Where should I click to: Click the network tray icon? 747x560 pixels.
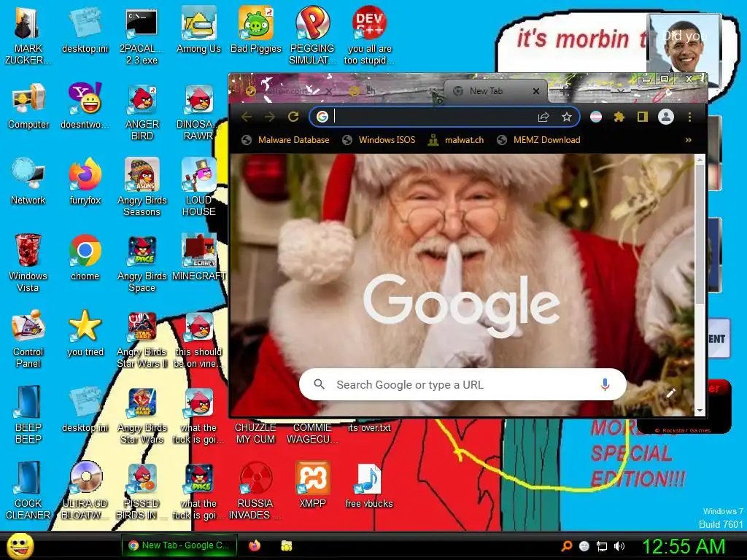tap(602, 546)
